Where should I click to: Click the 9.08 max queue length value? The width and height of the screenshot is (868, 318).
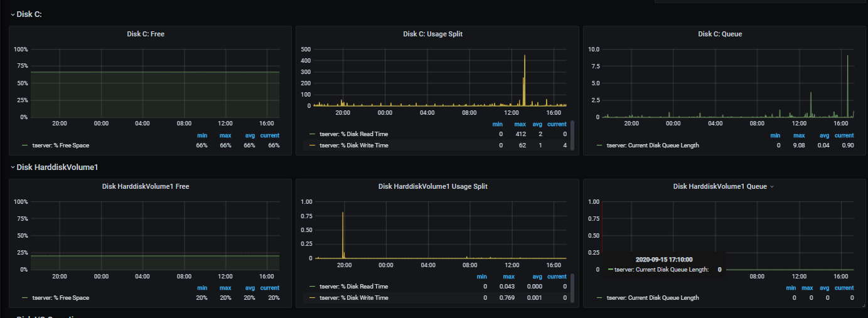tap(799, 146)
